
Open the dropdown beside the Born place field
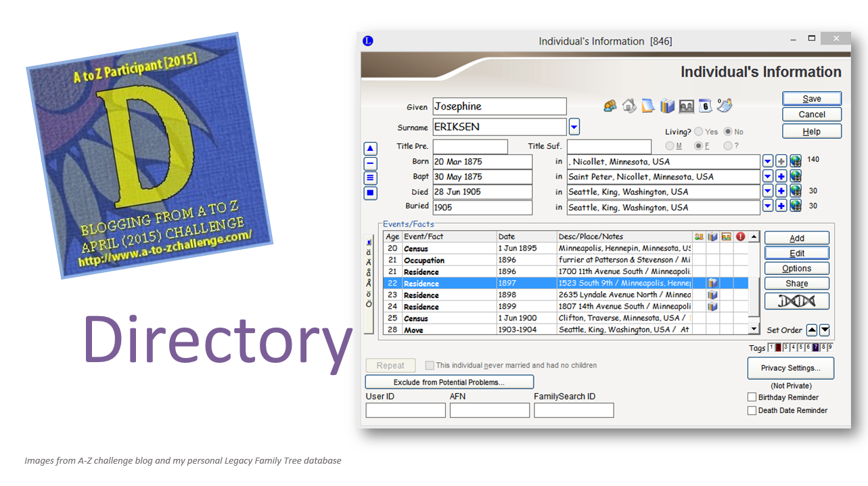[769, 161]
